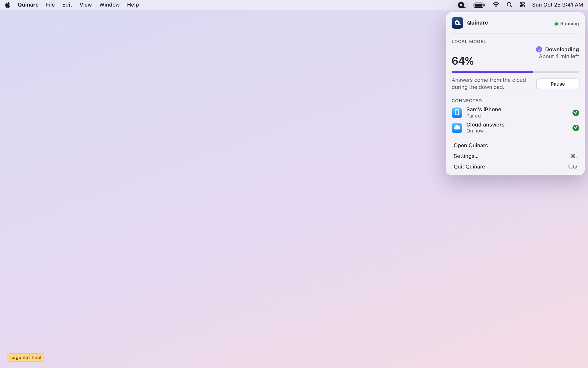This screenshot has height=368, width=588.
Task: Open the Window menu
Action: (x=109, y=5)
